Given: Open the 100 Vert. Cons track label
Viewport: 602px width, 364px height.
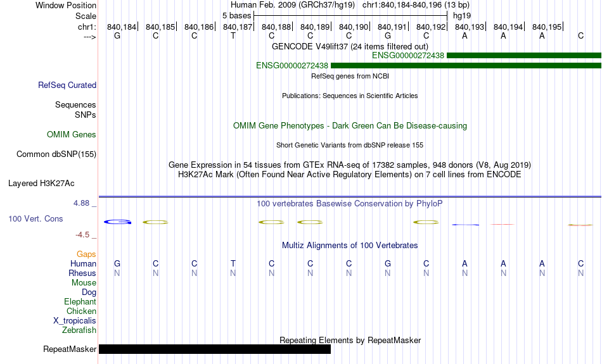Looking at the screenshot, I should [35, 218].
